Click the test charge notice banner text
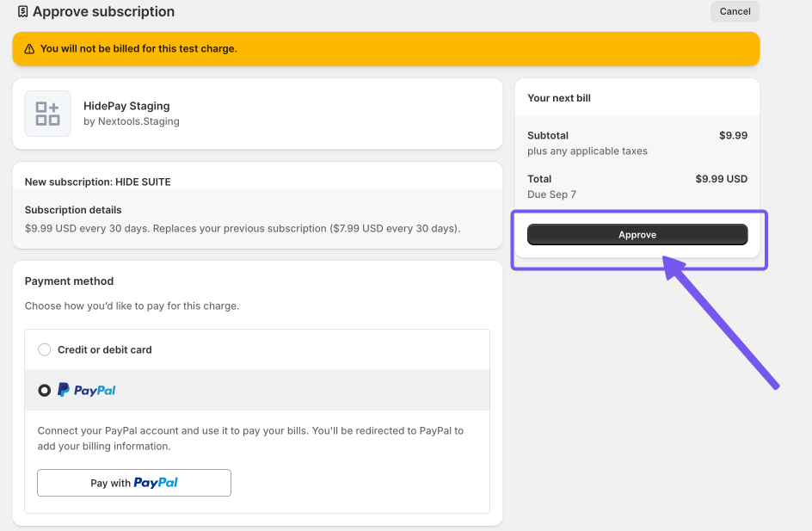This screenshot has width=812, height=531. [x=138, y=49]
